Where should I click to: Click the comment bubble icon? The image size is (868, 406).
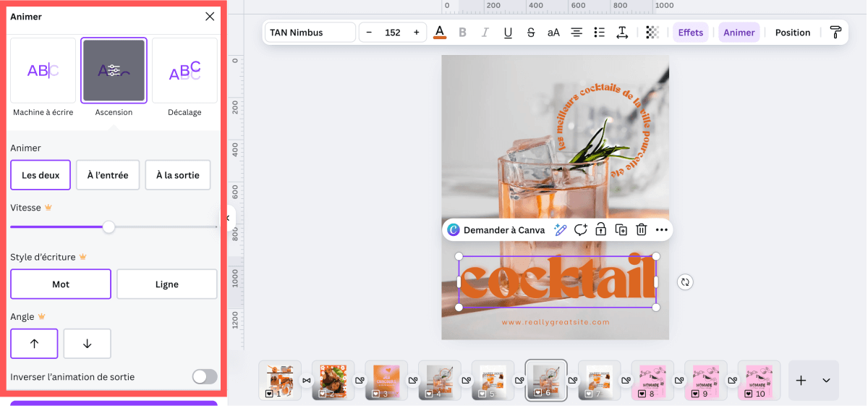[580, 230]
